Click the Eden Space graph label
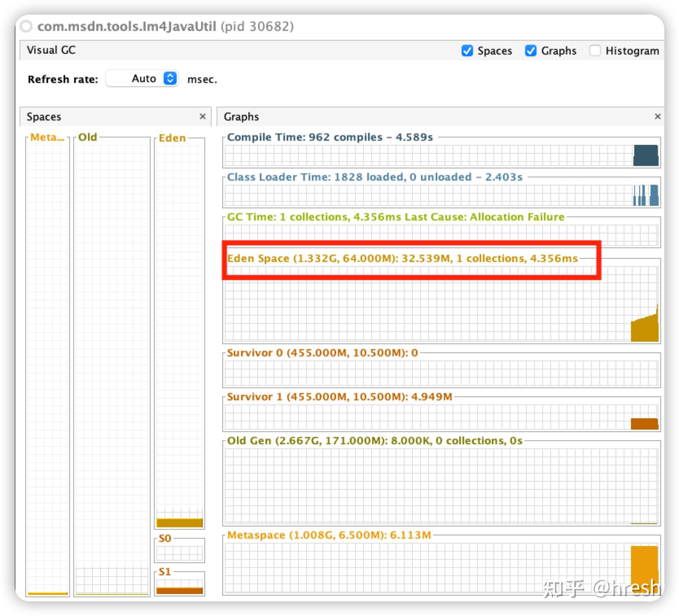 tap(402, 258)
